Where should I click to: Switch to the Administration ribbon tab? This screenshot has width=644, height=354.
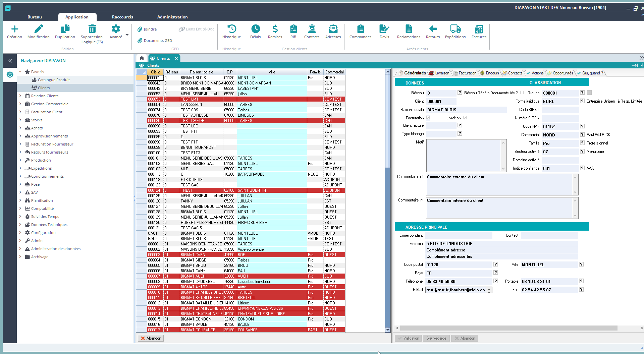[172, 17]
